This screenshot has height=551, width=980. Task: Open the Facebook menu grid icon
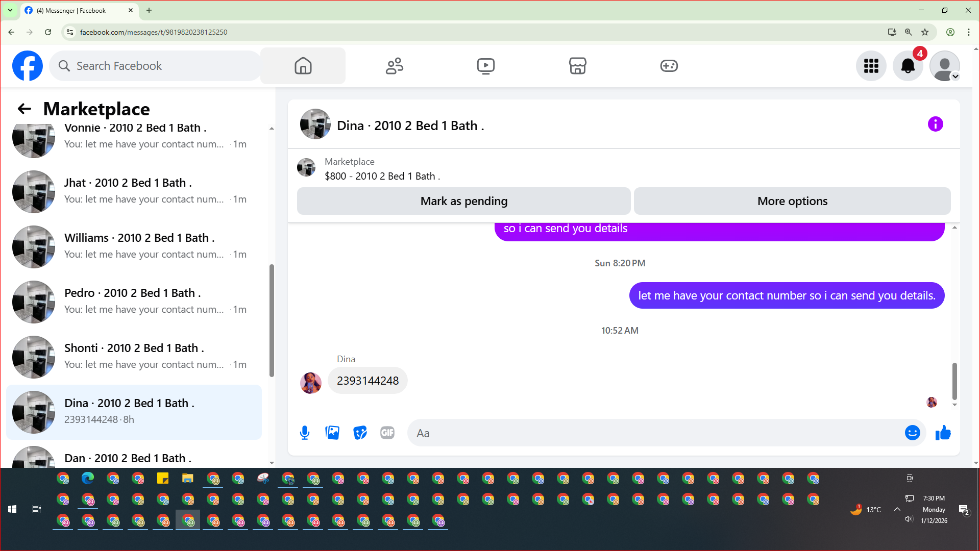(x=871, y=66)
